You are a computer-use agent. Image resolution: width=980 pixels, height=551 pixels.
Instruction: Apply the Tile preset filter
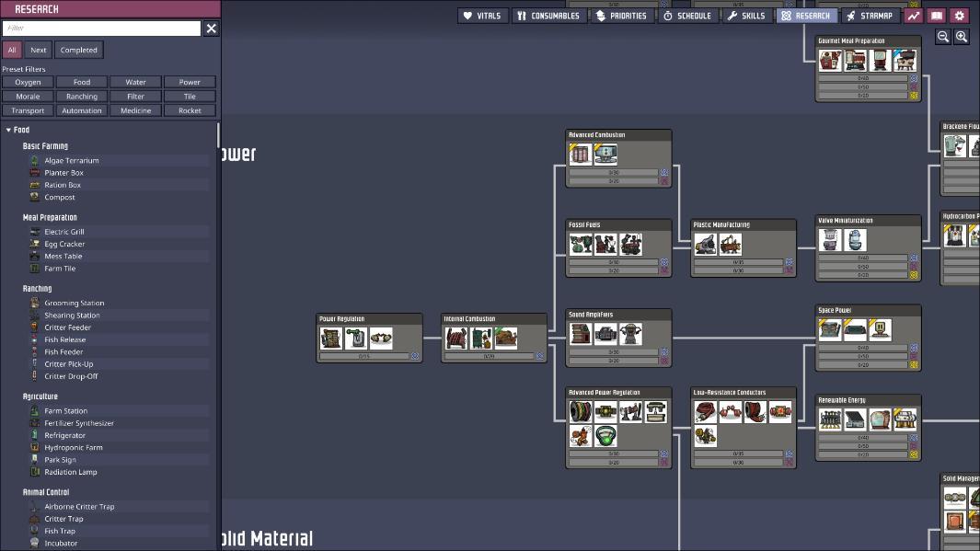(x=190, y=97)
